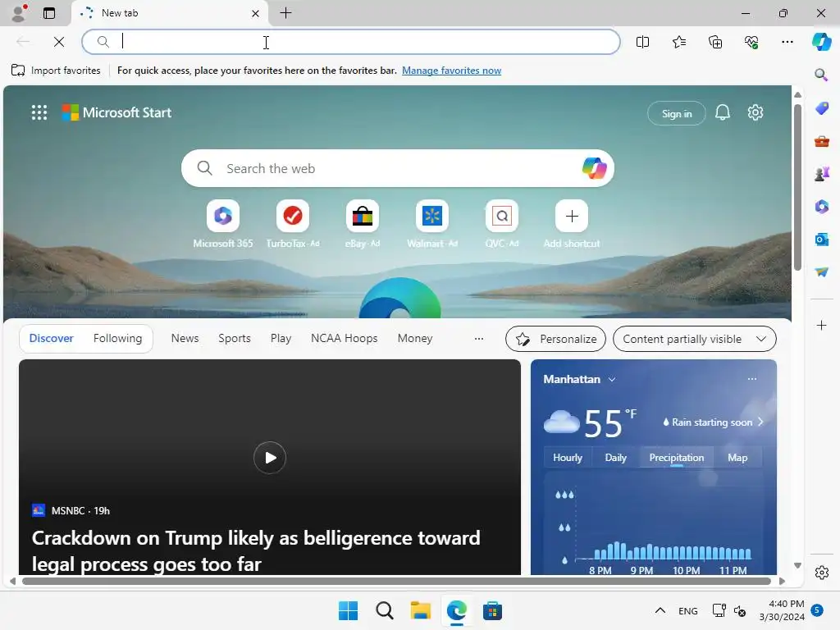Open sidebar settings gear

821,573
